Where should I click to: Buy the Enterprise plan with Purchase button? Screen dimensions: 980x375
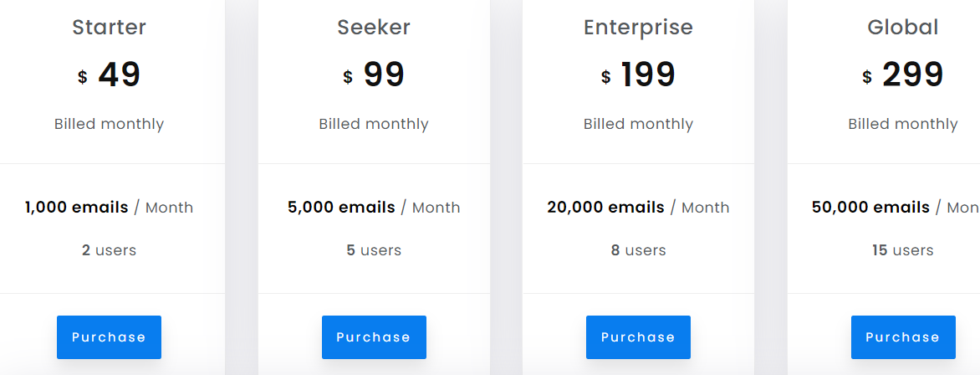(638, 336)
